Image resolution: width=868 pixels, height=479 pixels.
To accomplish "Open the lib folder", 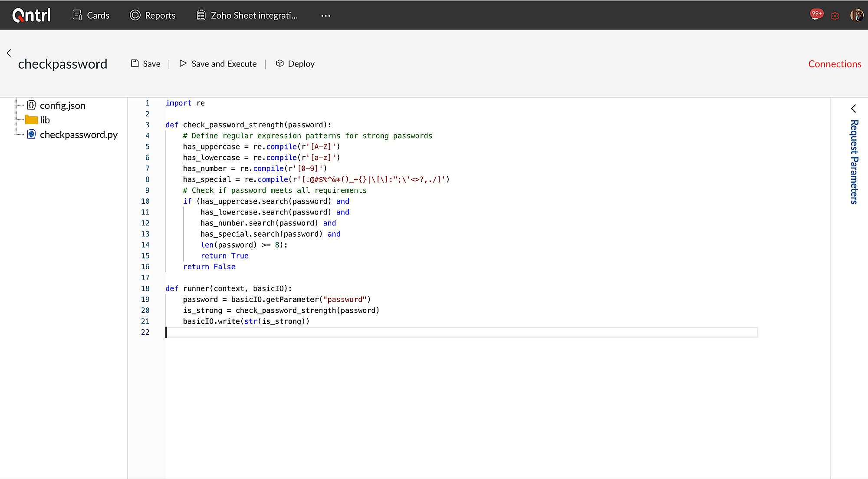I will pyautogui.click(x=45, y=120).
